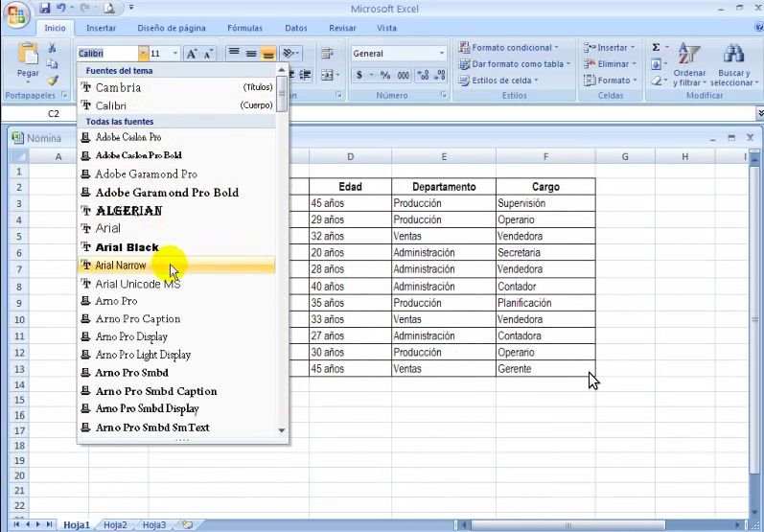Open the Fórmulas ribbon tab
Image resolution: width=764 pixels, height=532 pixels.
(244, 28)
